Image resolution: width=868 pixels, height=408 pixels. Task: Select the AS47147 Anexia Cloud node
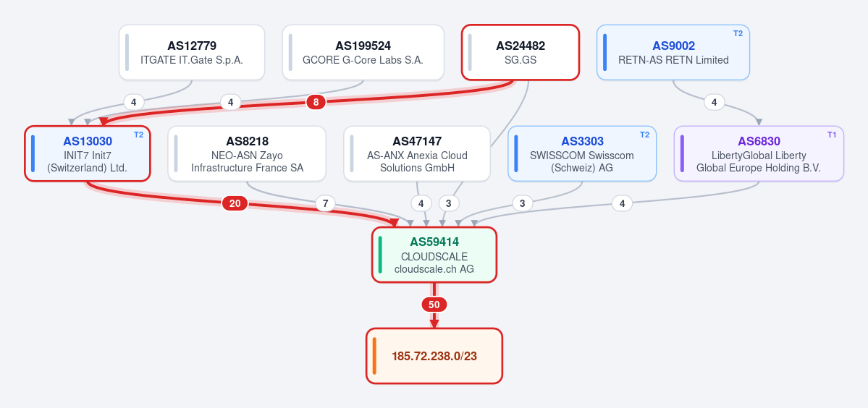(x=417, y=153)
